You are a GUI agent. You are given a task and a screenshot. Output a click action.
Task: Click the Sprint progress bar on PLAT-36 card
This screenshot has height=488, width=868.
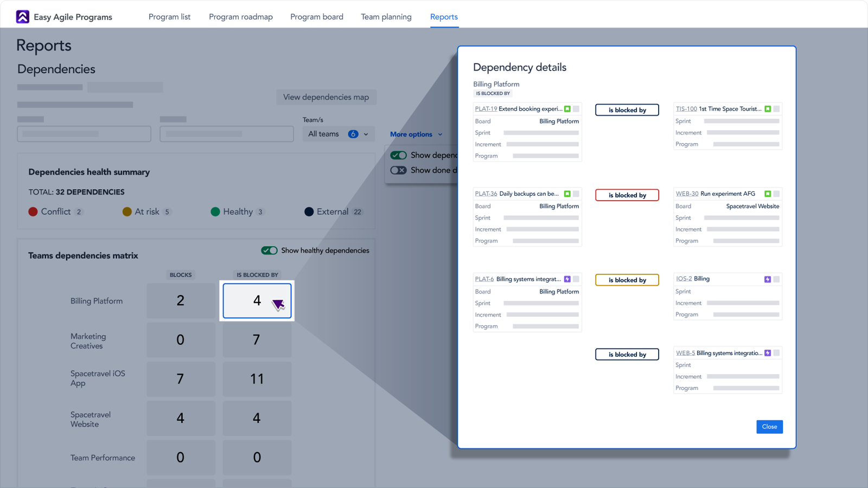540,217
